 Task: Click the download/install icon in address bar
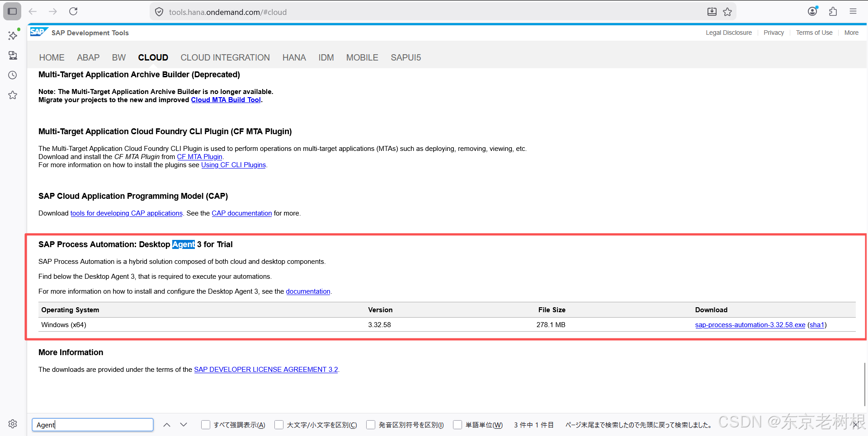point(712,12)
